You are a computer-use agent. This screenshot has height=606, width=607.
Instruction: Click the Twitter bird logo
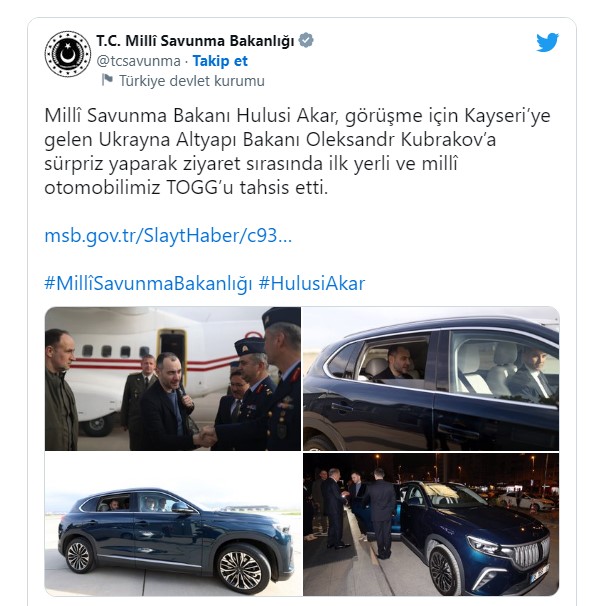547,42
